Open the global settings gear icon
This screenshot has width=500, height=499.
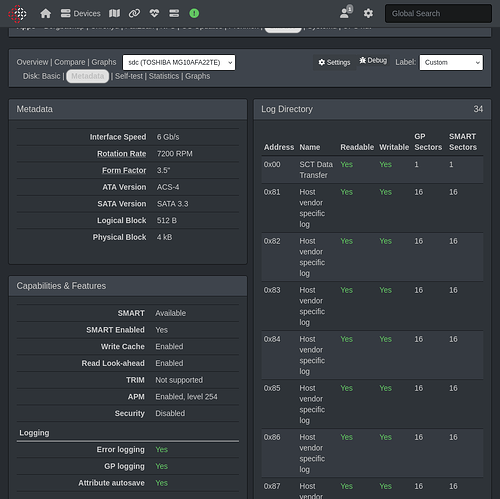coord(368,14)
